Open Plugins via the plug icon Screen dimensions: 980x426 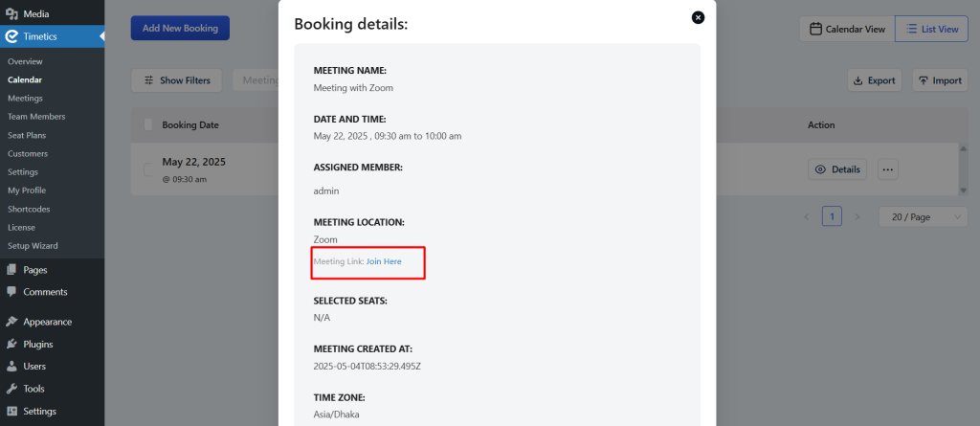click(x=11, y=344)
